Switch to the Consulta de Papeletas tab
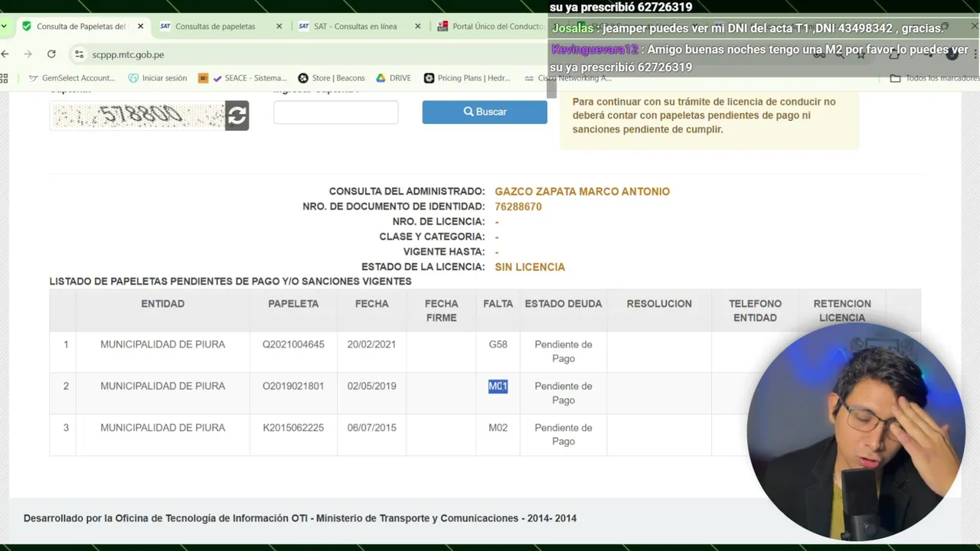The image size is (980, 551). pyautogui.click(x=82, y=26)
